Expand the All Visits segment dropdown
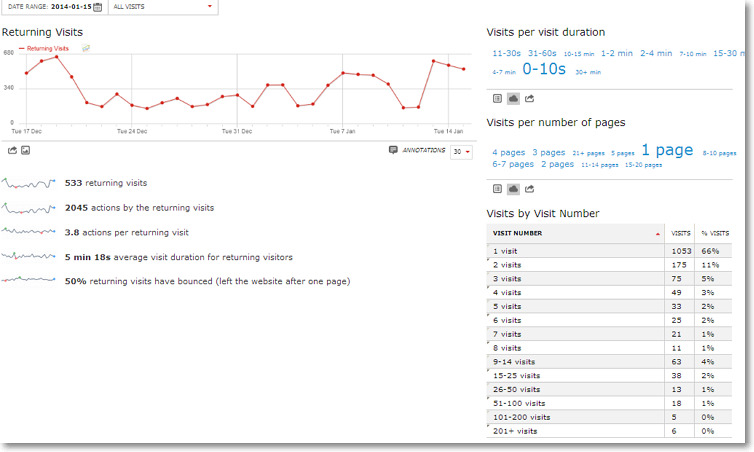Image resolution: width=754 pixels, height=452 pixels. pos(162,7)
